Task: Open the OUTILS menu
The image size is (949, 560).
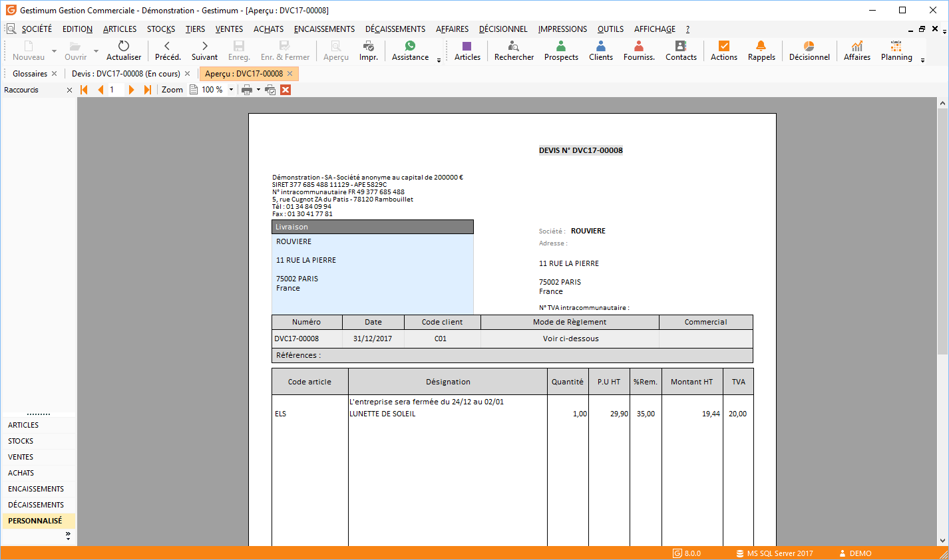Action: [x=610, y=29]
